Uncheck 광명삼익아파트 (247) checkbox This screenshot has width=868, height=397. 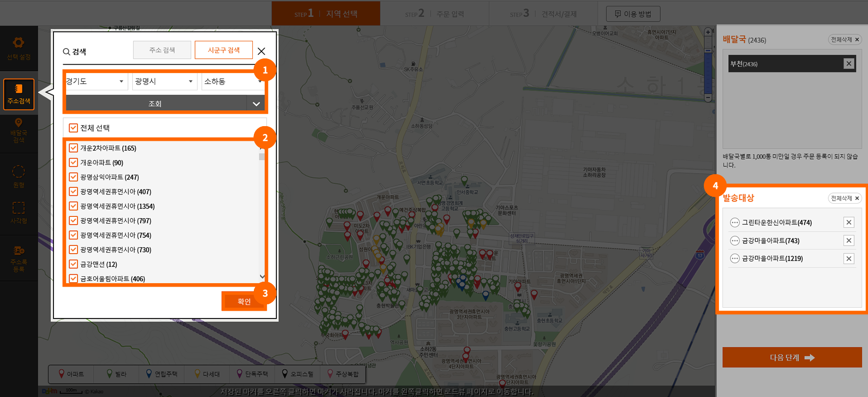point(74,177)
